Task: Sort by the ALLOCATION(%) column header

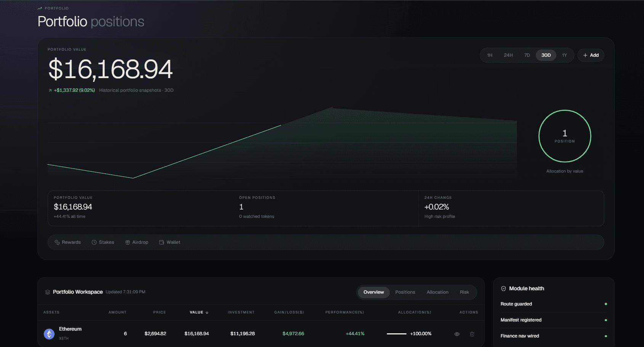Action: tap(415, 312)
